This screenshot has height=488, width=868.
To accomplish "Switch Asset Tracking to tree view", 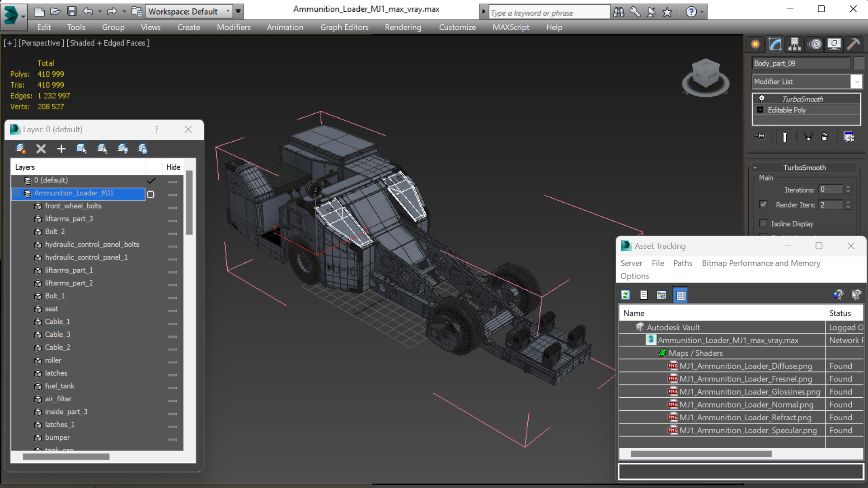I will tap(662, 295).
